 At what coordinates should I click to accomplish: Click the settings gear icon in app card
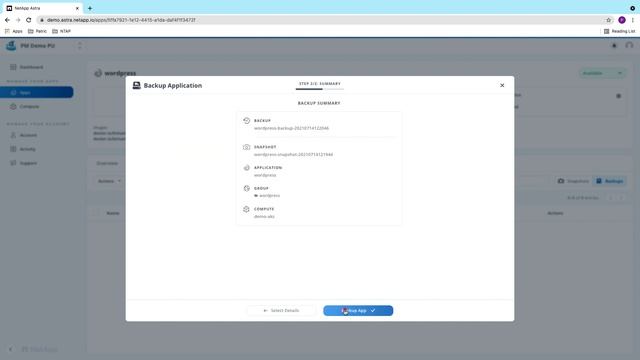click(x=619, y=96)
